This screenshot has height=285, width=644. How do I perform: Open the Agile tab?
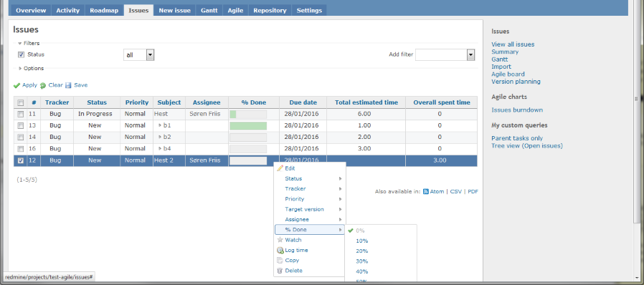pos(235,11)
